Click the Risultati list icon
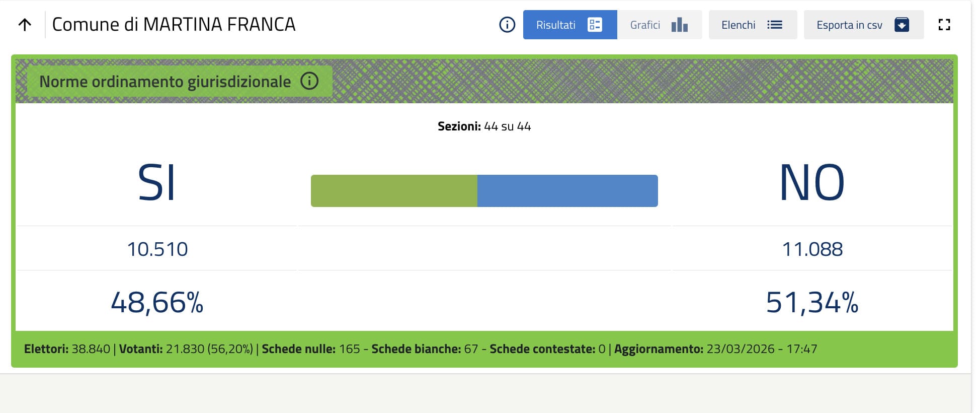 pyautogui.click(x=595, y=25)
